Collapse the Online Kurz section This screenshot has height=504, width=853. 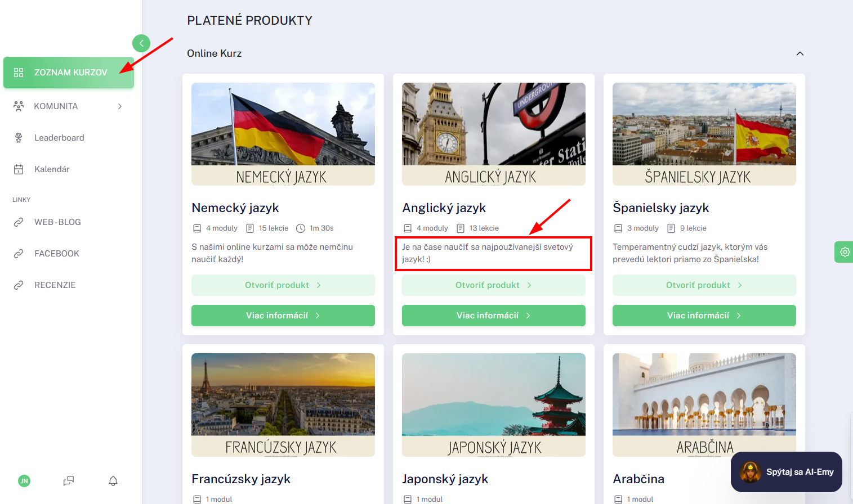tap(800, 53)
